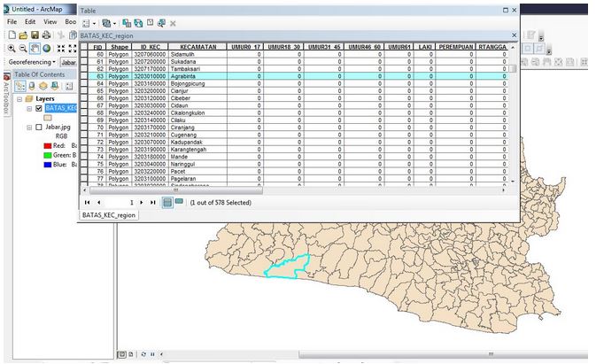This screenshot has width=596, height=364.
Task: Click the FID column header
Action: (x=97, y=47)
